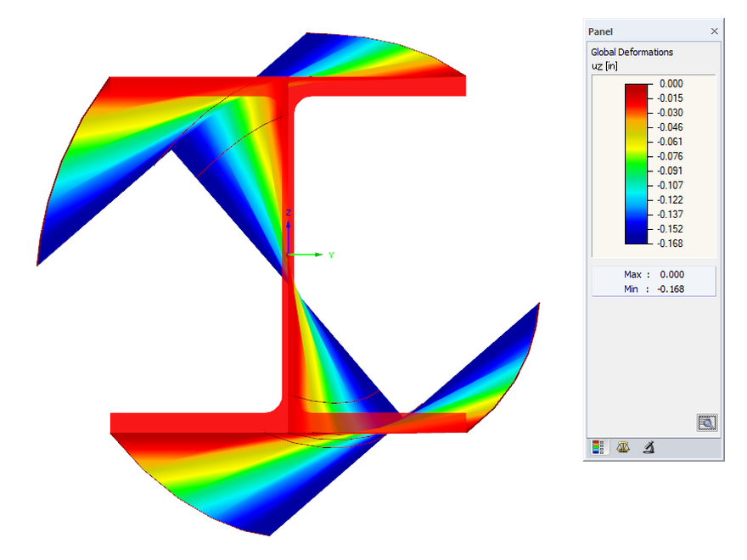747x560 pixels.
Task: Select the -0.061 legend value
Action: coord(671,142)
